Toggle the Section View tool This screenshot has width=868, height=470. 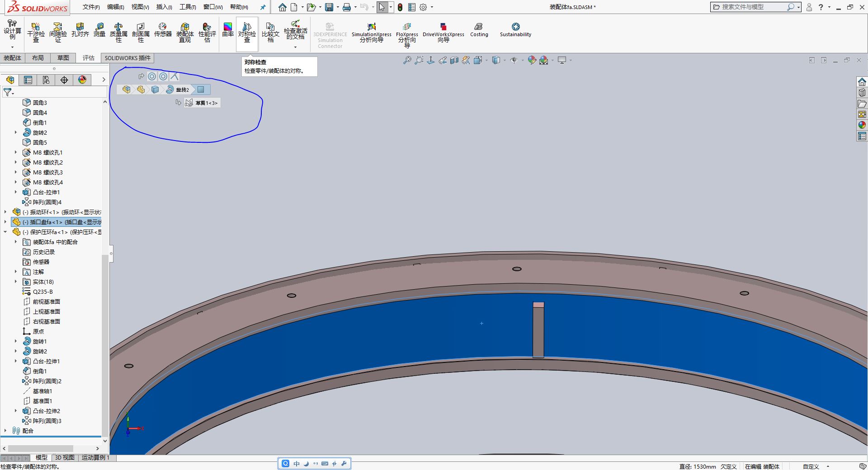click(454, 60)
